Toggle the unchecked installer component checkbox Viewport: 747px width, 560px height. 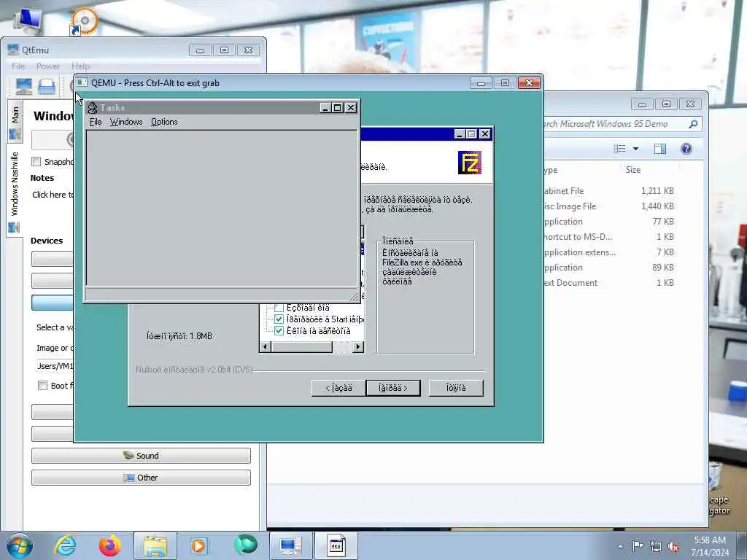279,308
